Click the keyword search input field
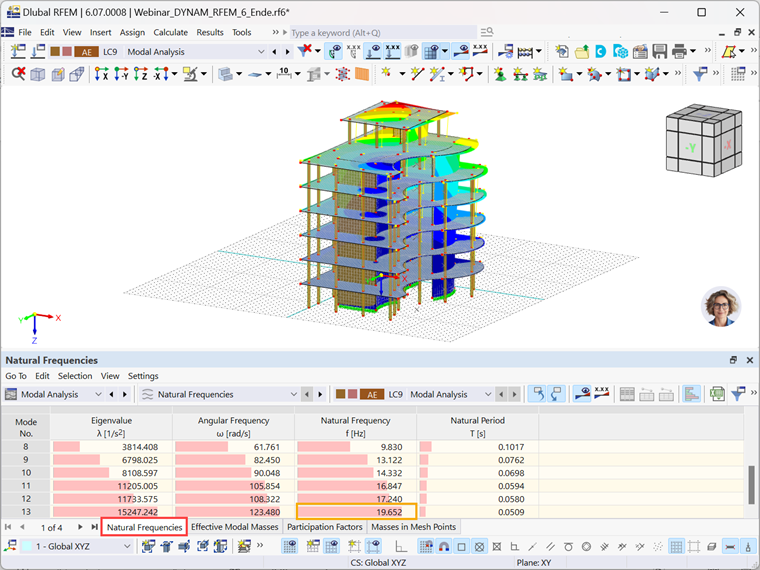This screenshot has width=760, height=570. point(383,32)
